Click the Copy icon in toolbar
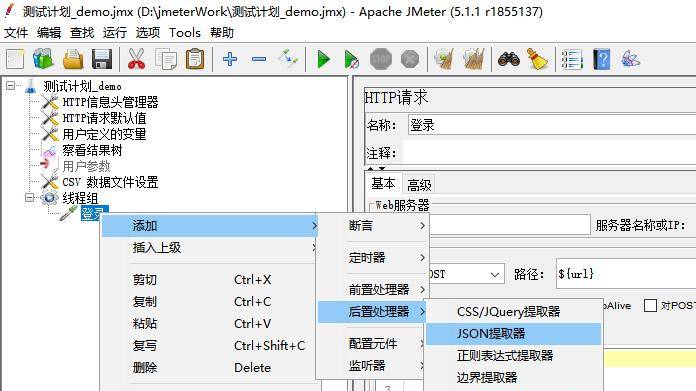 coord(166,59)
